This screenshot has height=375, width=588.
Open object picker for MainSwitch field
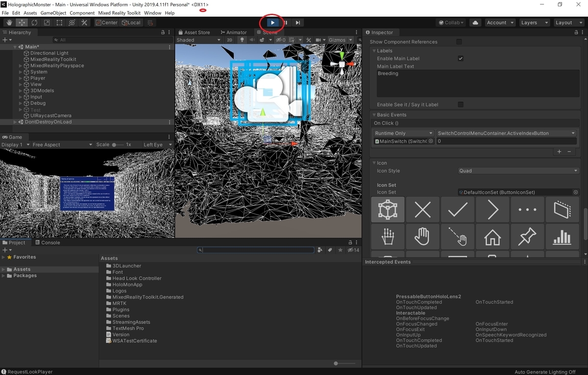[431, 141]
